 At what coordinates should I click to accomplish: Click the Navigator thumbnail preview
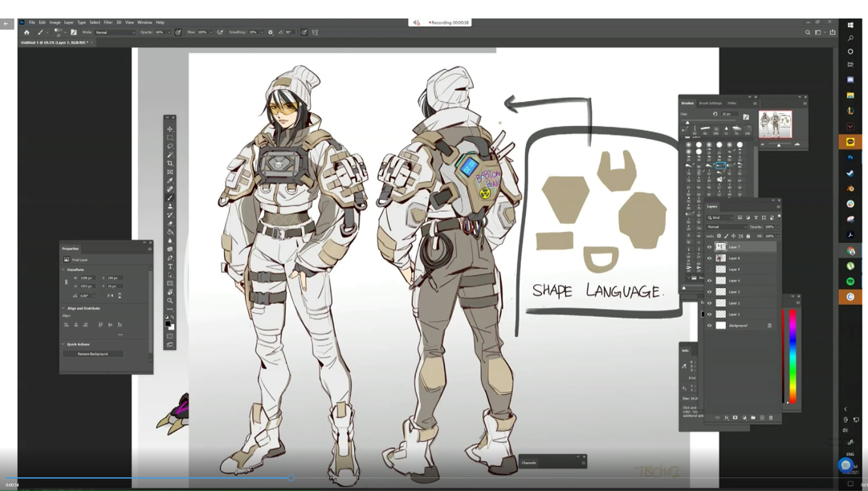(x=775, y=124)
